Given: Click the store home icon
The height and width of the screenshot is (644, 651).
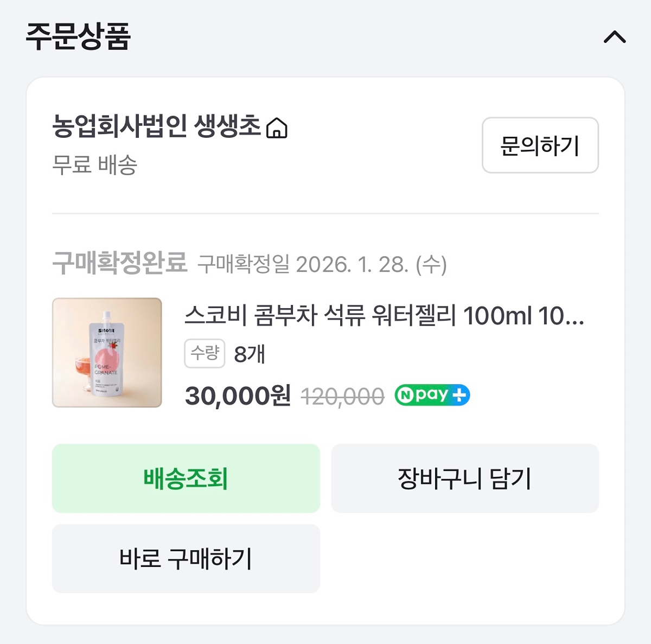Looking at the screenshot, I should [x=277, y=128].
